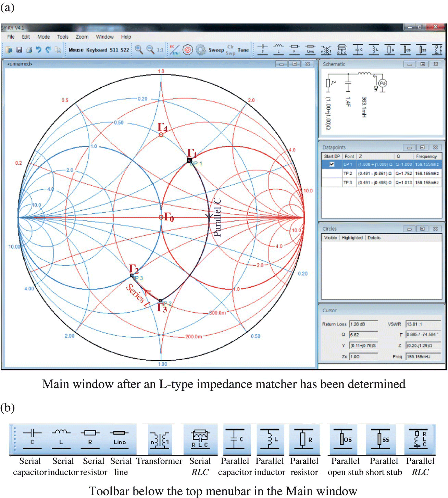The width and height of the screenshot is (448, 498).
Task: Click the Tune toolbar button
Action: [x=243, y=50]
